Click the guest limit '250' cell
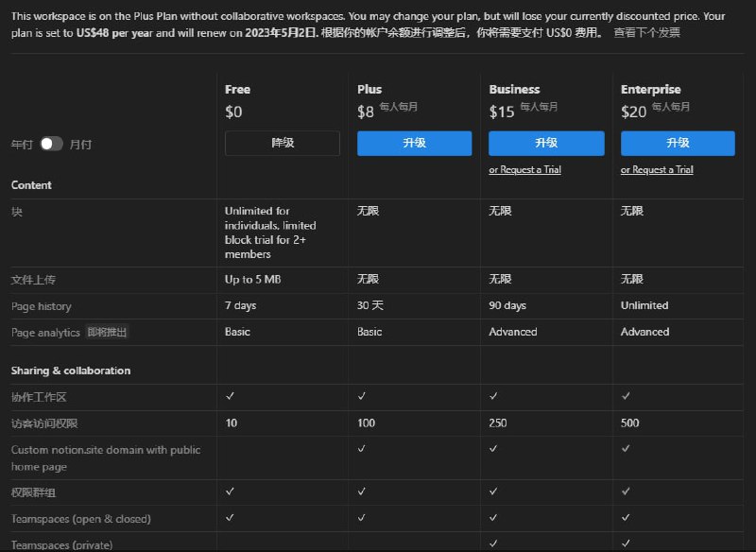Image resolution: width=756 pixels, height=552 pixels. [498, 423]
